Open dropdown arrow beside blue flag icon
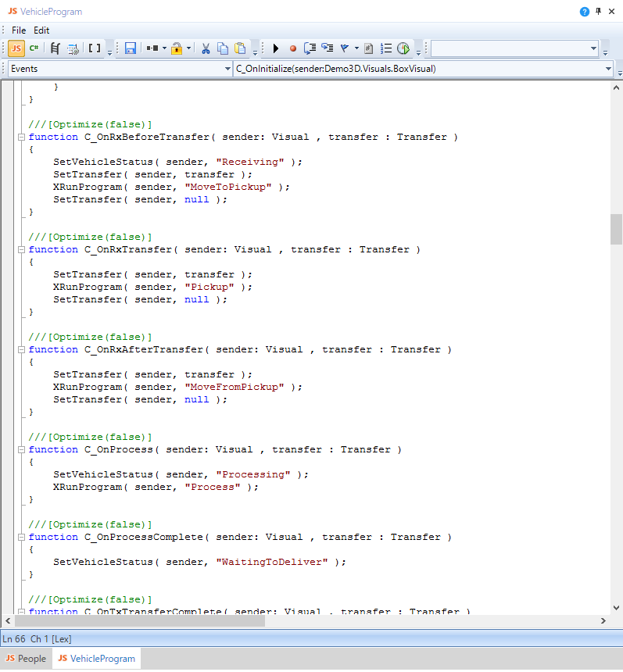623x672 pixels. (356, 48)
